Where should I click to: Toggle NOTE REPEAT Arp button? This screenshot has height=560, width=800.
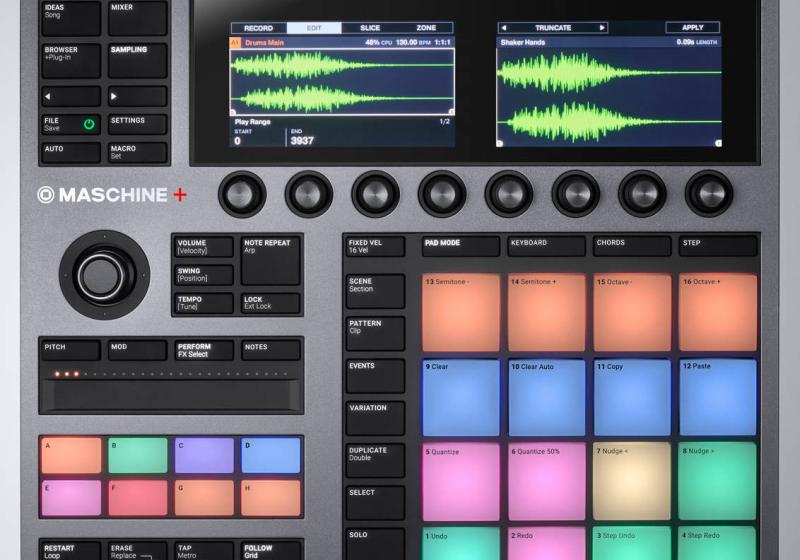[x=270, y=261]
